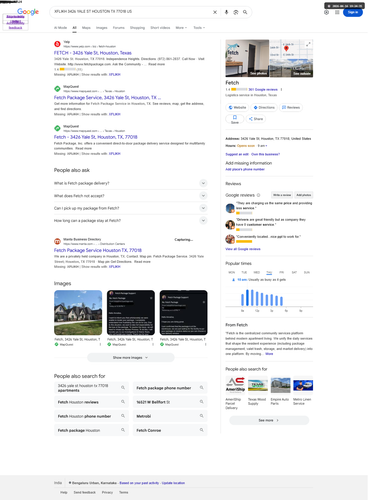Switch to Images tab
372x500 pixels.
102,28
